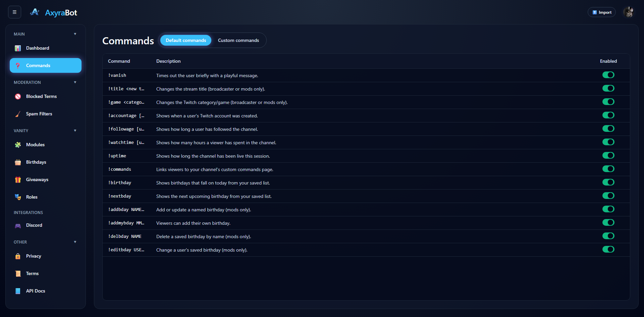Click the AxyraBot brand name link
The height and width of the screenshot is (317, 644).
(x=61, y=13)
